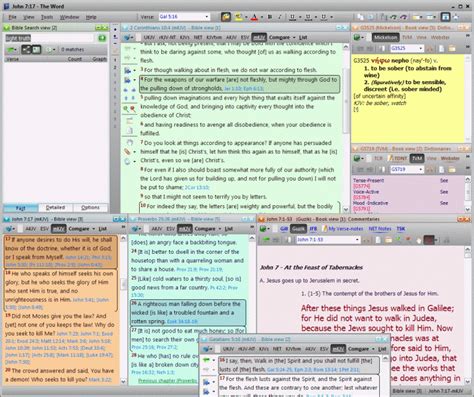Click the new page icon in the G3525 view toolbar
This screenshot has width=474, height=397.
pyautogui.click(x=441, y=49)
